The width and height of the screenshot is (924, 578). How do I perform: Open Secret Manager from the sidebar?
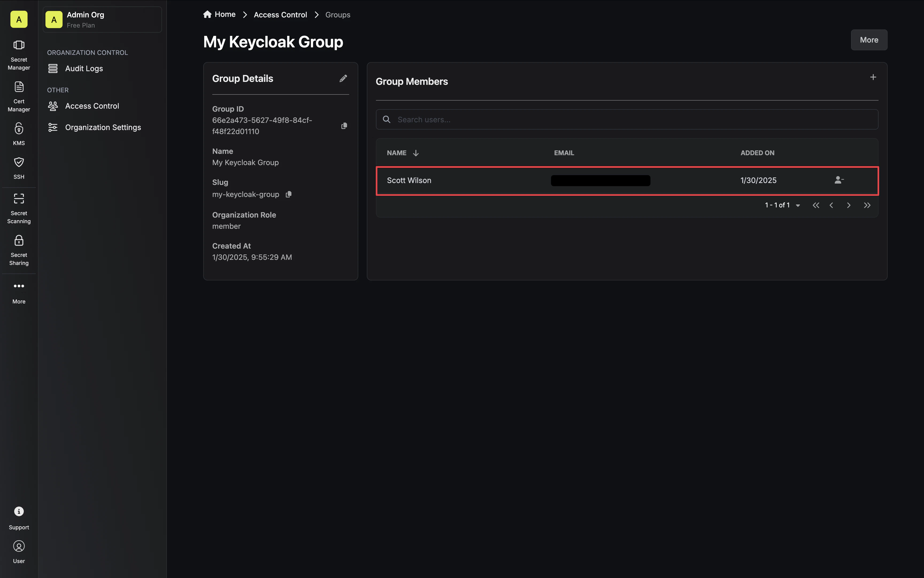click(x=19, y=55)
